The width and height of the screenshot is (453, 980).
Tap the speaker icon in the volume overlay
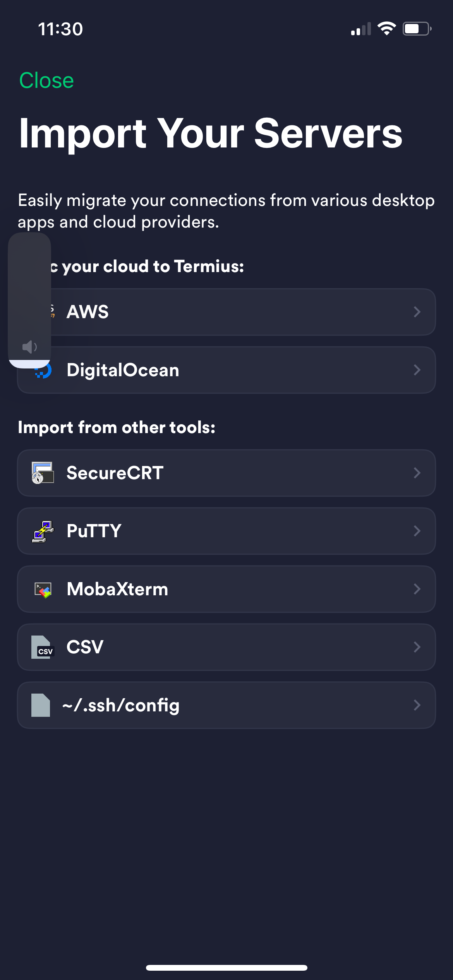[x=29, y=346]
